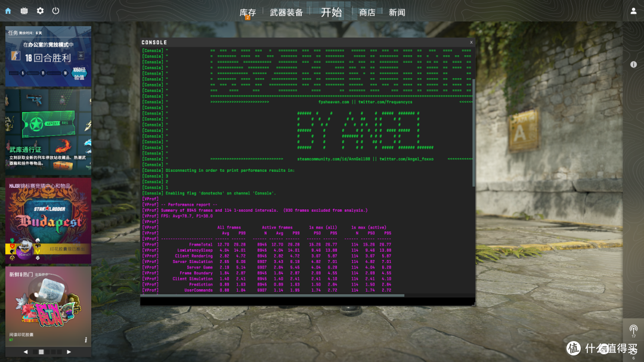Open the broadcast antenna icon at bottom right
This screenshot has height=362, width=644.
pos(633,330)
